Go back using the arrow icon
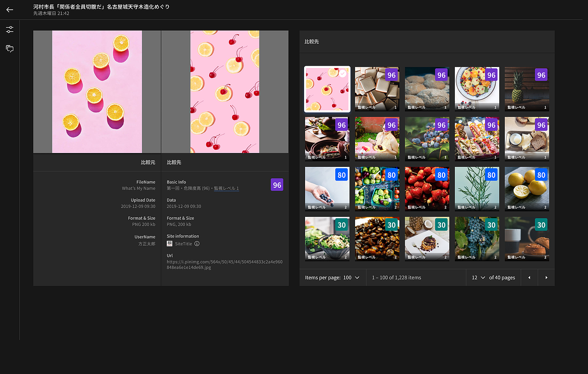Viewport: 588px width, 374px height. coord(10,10)
